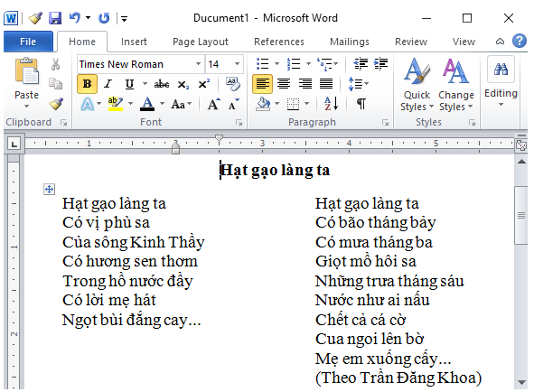
Task: Justify the paragraph text
Action: 326,84
